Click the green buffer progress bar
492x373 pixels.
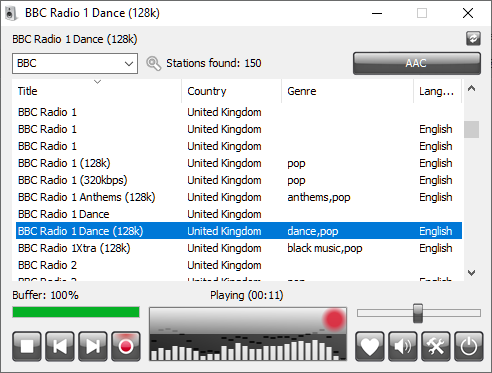click(76, 312)
